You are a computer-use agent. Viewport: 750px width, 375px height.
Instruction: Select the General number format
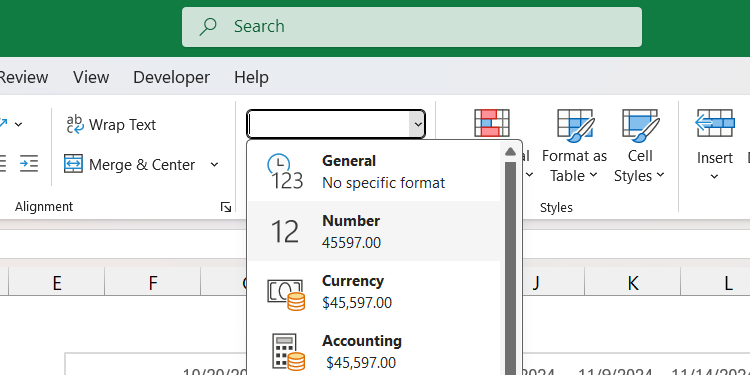[x=374, y=172]
